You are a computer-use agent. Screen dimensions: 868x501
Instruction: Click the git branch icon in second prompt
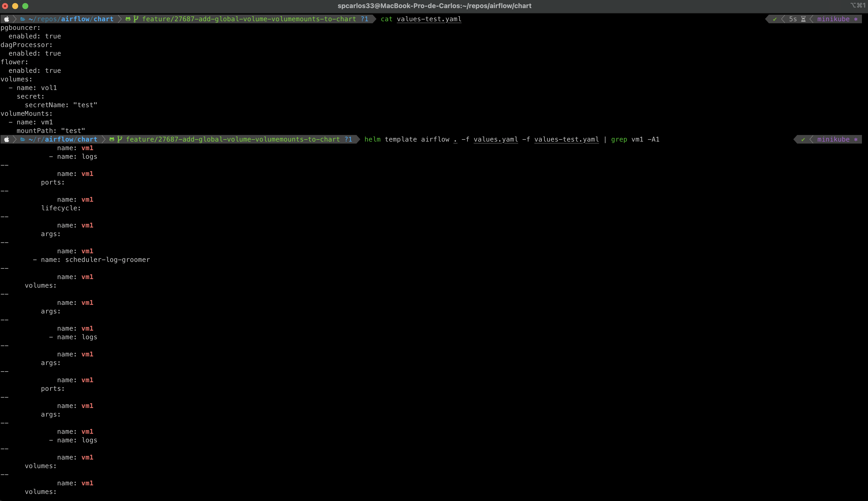tap(120, 139)
